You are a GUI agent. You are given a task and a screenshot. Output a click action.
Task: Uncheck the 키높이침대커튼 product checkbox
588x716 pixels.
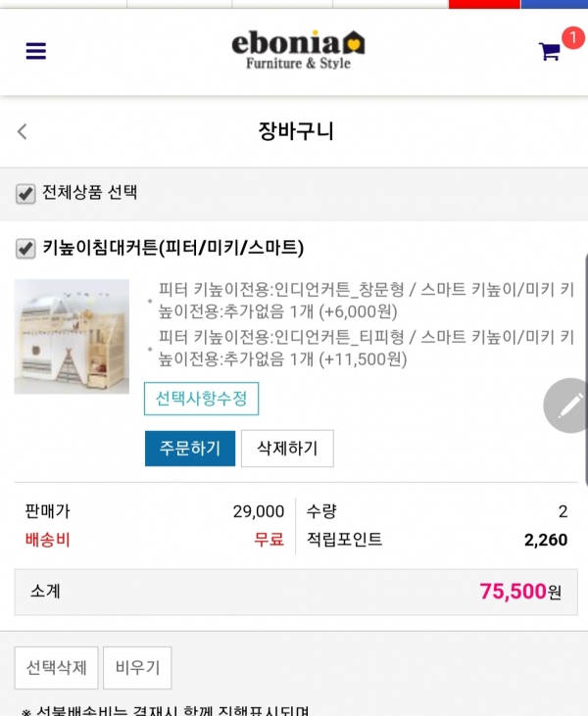coord(25,248)
